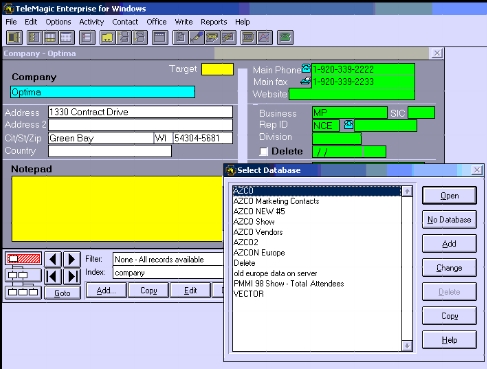Select the three-box third-level record icon

click(x=23, y=292)
